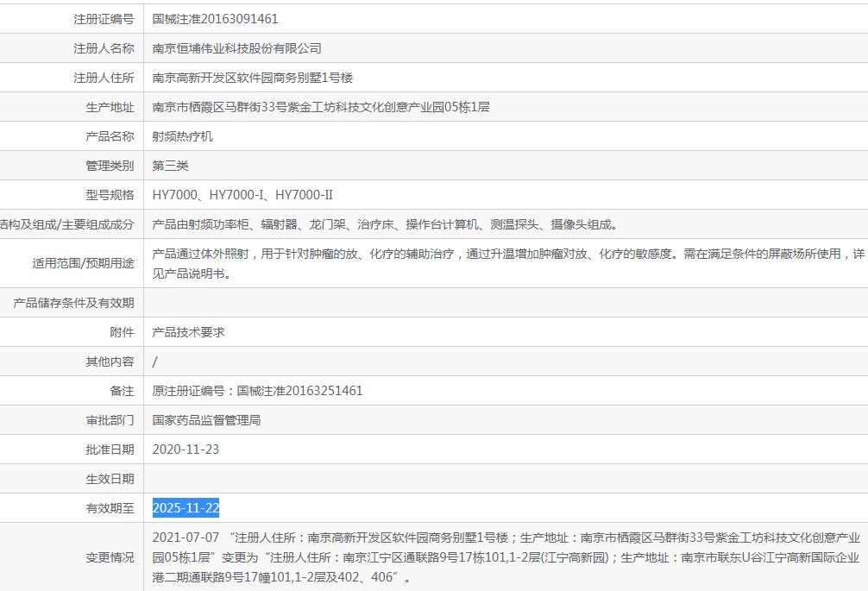Click the 变更情况 row label

coord(110,557)
